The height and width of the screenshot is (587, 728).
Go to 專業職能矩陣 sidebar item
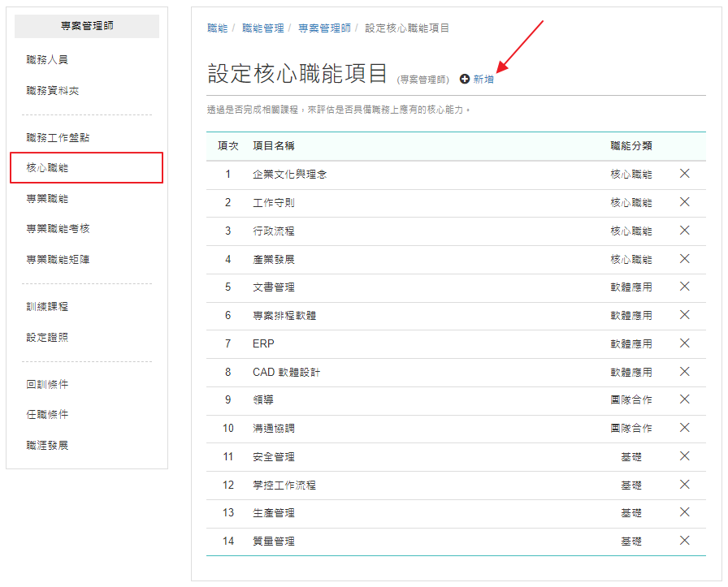[x=58, y=259]
